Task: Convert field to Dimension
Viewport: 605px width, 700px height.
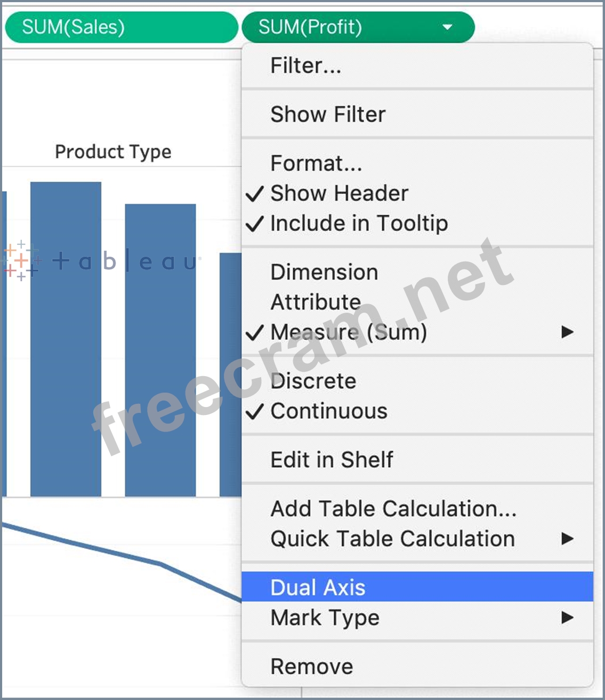Action: [x=324, y=272]
